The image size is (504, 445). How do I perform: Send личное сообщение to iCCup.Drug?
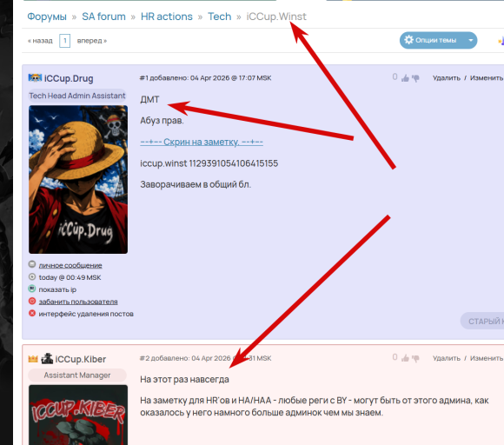point(70,265)
